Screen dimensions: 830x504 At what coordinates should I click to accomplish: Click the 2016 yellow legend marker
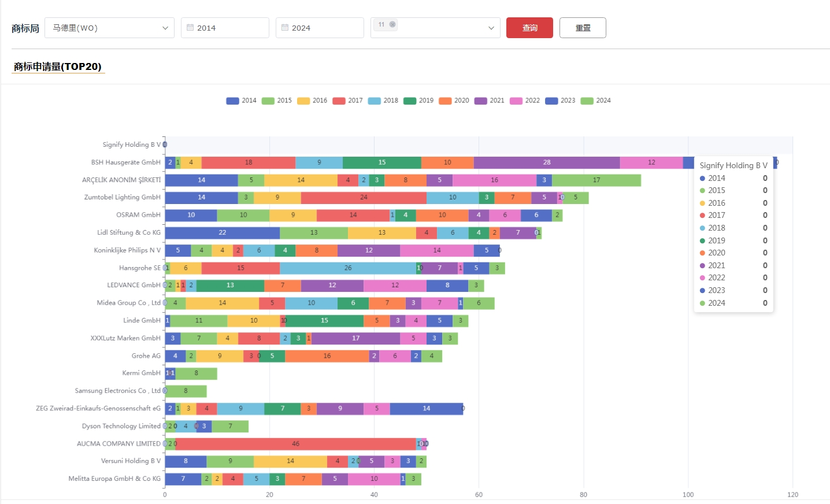(x=303, y=101)
